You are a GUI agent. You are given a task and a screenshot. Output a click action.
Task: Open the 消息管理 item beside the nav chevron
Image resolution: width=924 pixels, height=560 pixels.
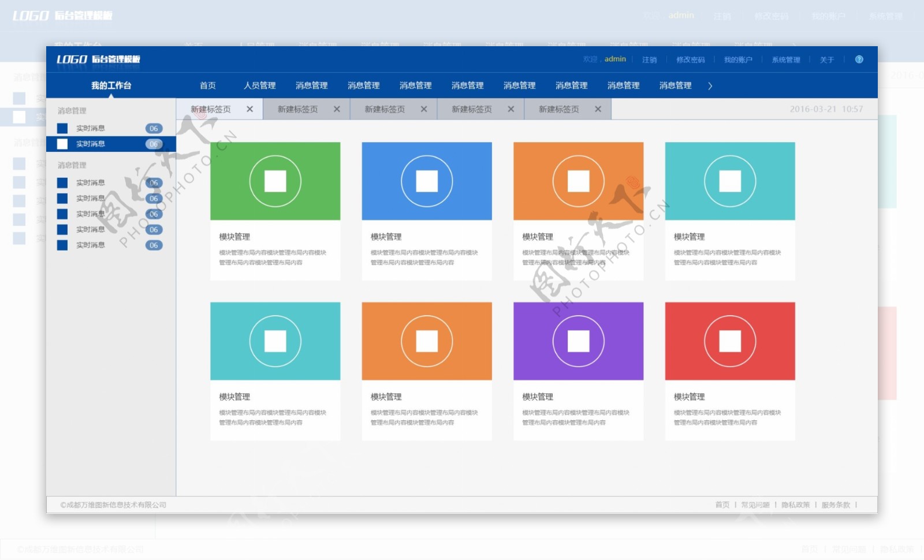676,85
